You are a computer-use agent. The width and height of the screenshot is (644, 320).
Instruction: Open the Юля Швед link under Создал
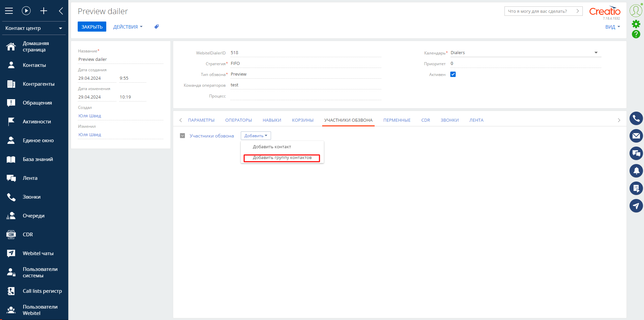[90, 116]
